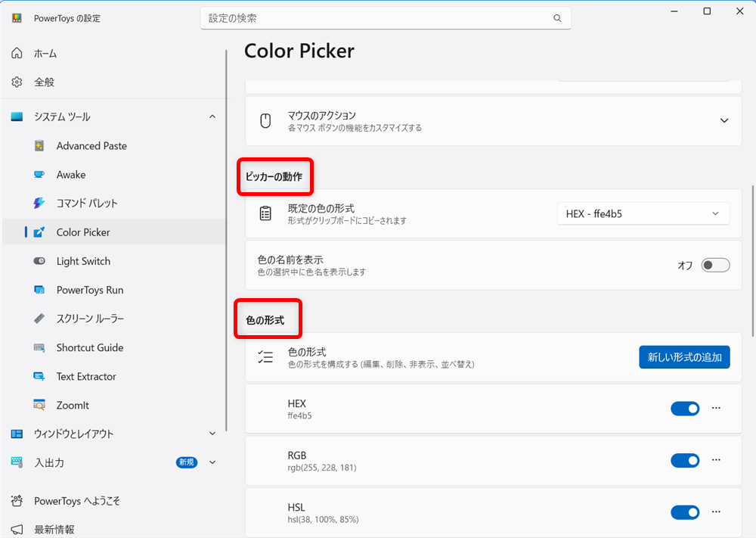The height and width of the screenshot is (538, 756).
Task: Select スクリーン ルーラー from the system tools
Action: 91,319
